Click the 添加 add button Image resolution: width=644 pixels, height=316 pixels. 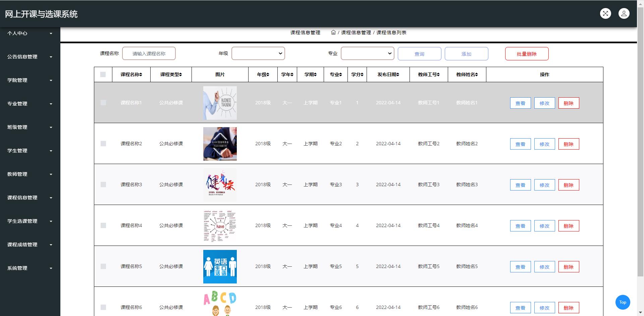(x=466, y=54)
